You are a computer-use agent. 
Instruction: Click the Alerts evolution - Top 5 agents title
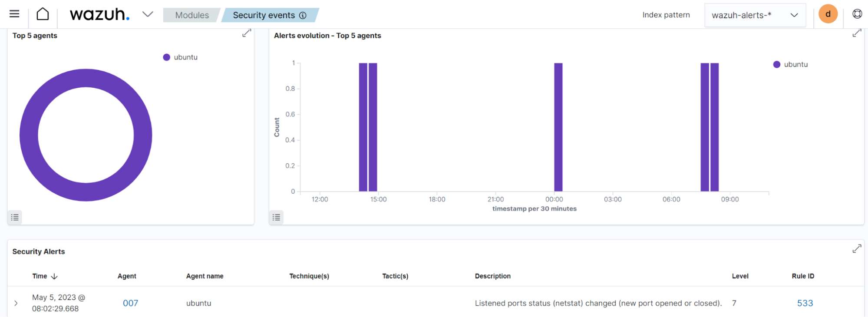click(x=327, y=36)
